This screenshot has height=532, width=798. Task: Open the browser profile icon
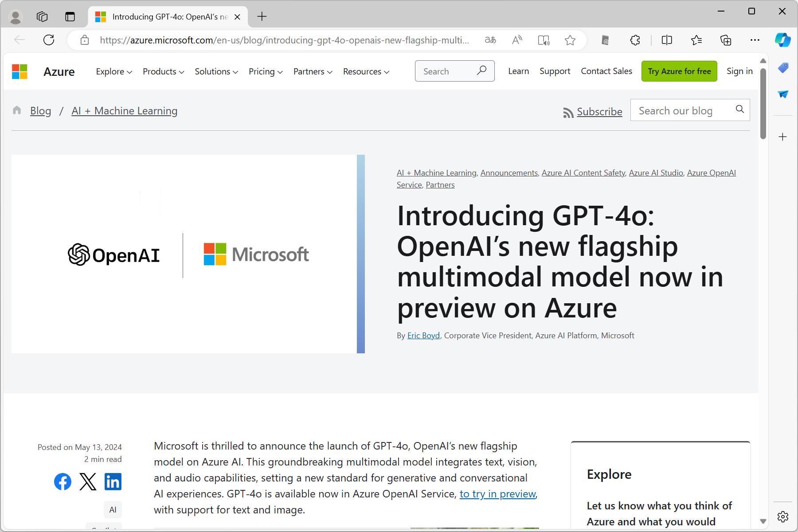point(16,17)
